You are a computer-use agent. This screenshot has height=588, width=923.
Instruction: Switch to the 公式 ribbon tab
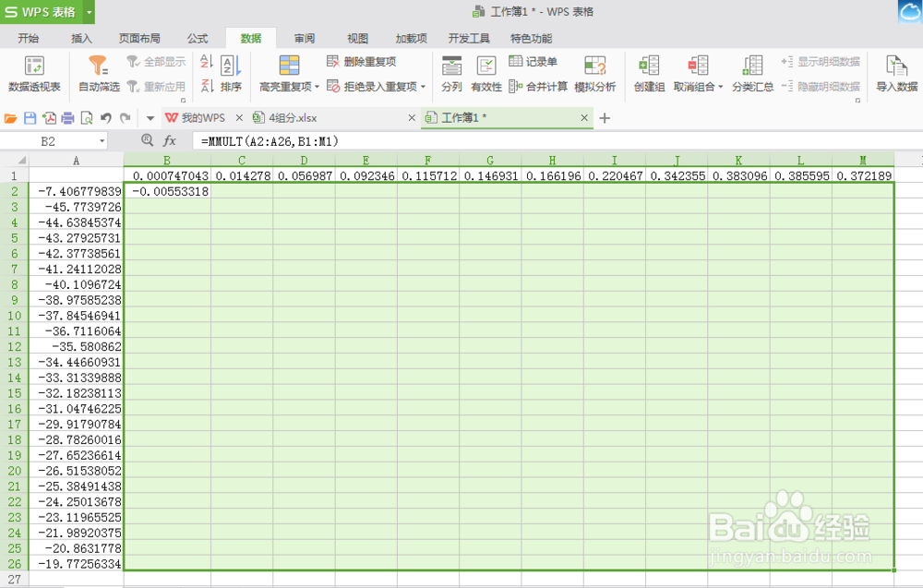[198, 38]
